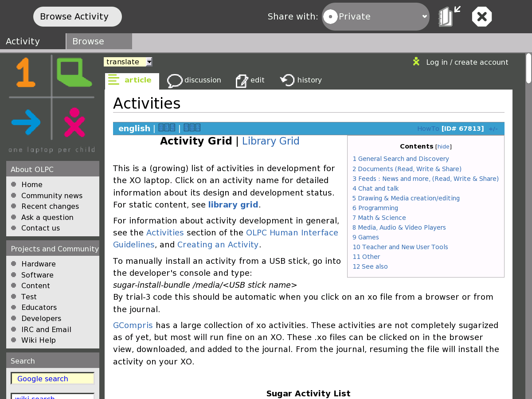Click the Browse Activity title field

click(x=78, y=16)
